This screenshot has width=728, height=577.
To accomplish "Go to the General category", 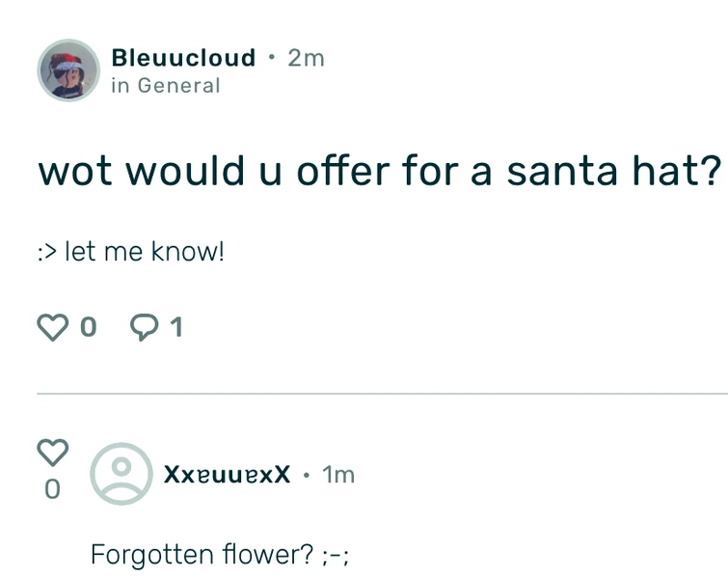I will tap(178, 86).
